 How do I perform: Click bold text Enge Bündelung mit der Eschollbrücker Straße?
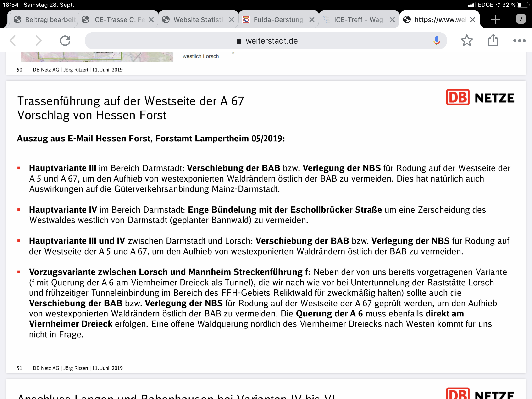(285, 210)
